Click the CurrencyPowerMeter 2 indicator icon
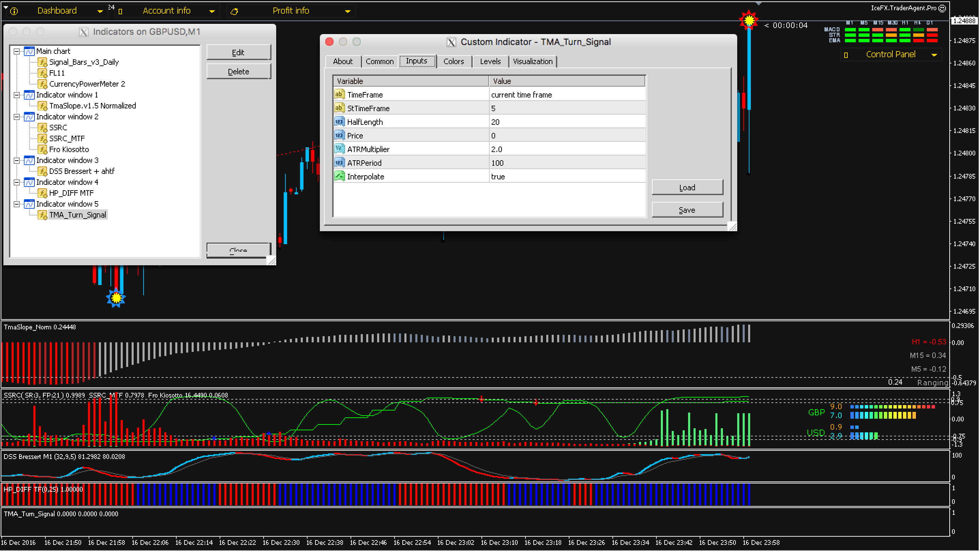The width and height of the screenshot is (980, 551). [x=42, y=84]
